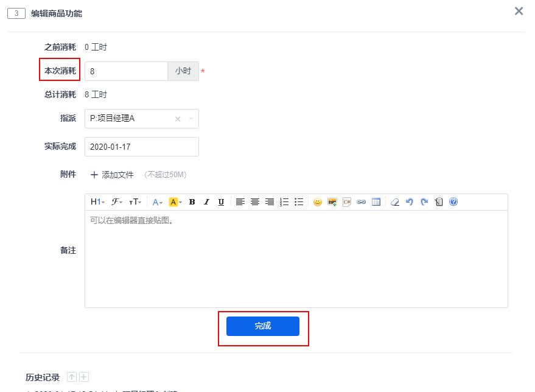The width and height of the screenshot is (535, 392).
Task: Align text right
Action: tap(270, 202)
